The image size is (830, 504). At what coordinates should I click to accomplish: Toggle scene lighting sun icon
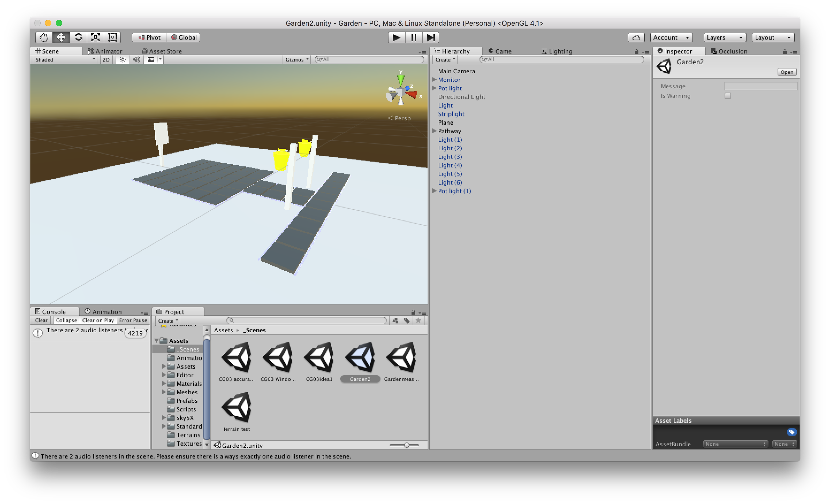click(123, 60)
